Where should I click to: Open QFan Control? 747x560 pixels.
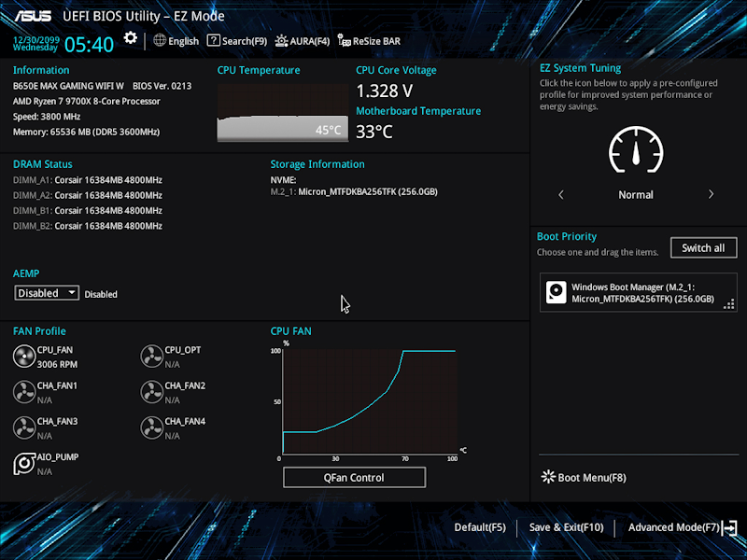[354, 477]
